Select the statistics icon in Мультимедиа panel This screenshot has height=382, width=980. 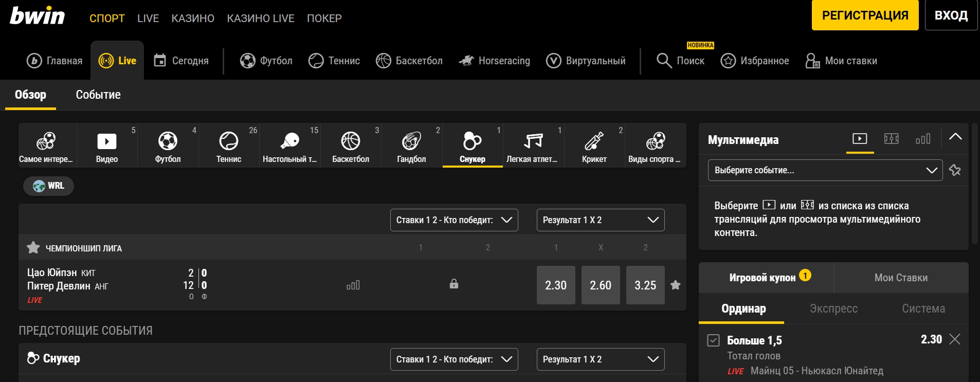point(924,138)
